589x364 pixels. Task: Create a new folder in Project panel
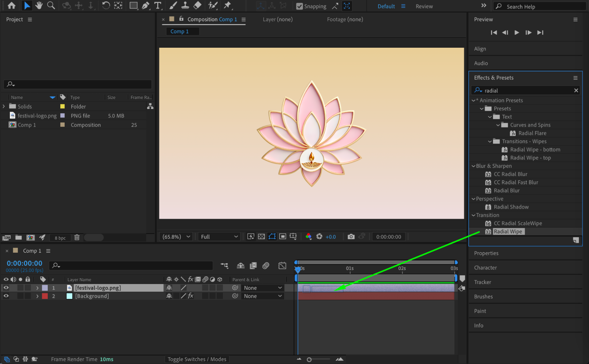tap(19, 237)
